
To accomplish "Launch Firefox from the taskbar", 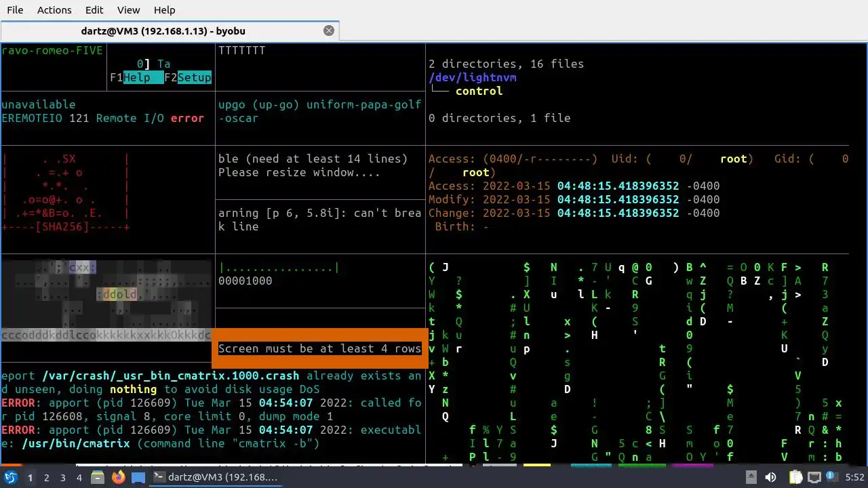I will coord(118,477).
